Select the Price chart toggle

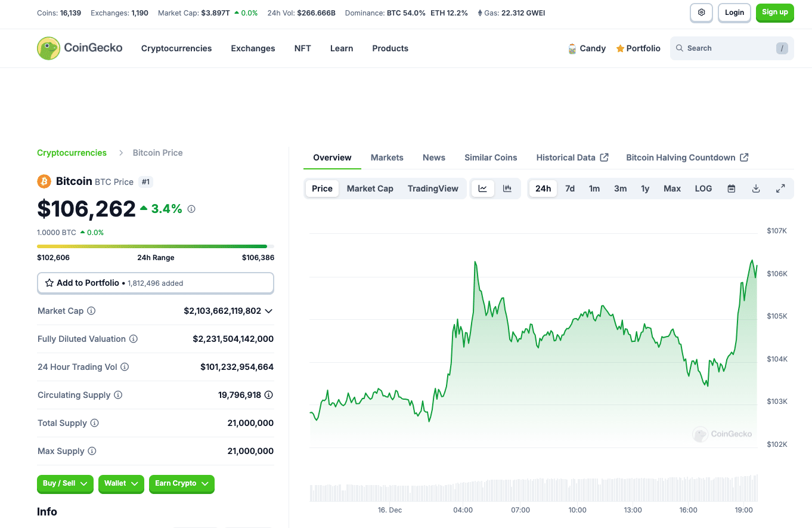tap(322, 189)
